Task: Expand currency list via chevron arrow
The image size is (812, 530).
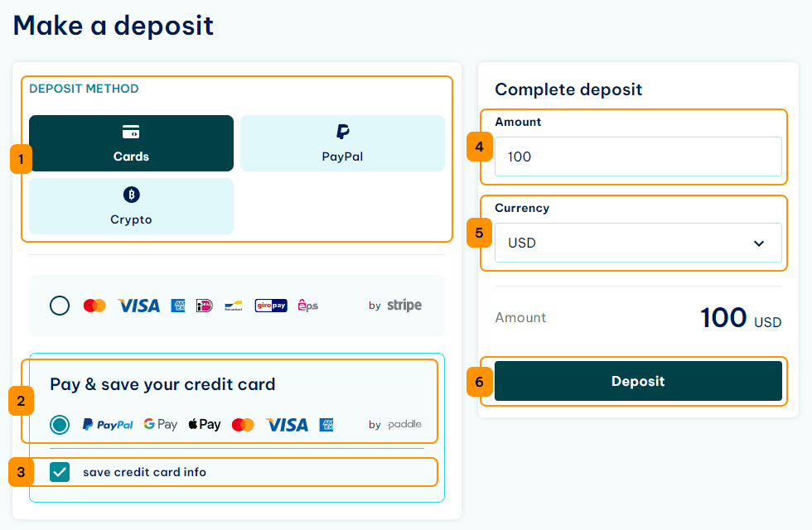Action: [759, 243]
